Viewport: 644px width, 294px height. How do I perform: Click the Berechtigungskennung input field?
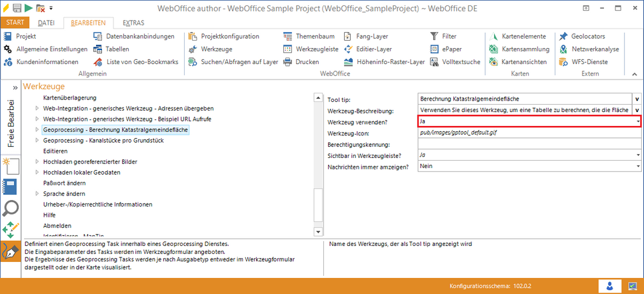pyautogui.click(x=529, y=144)
